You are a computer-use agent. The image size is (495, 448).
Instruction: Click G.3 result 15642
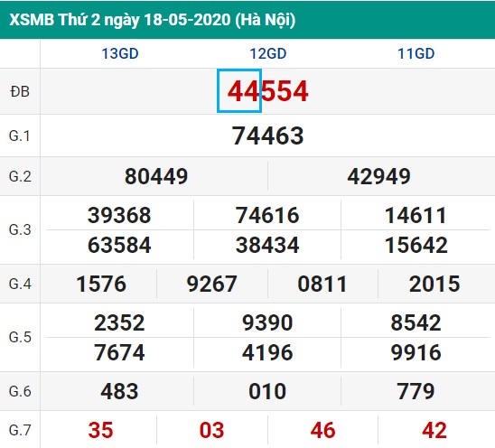click(x=416, y=245)
